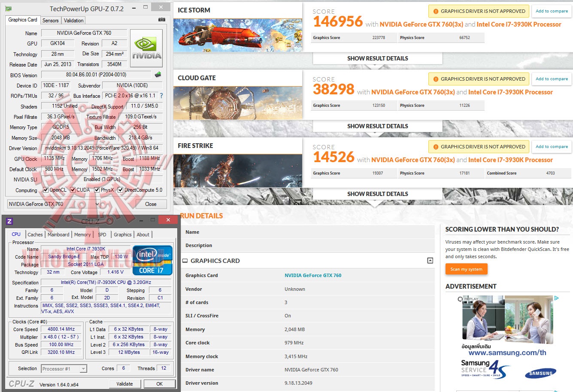The image size is (573, 392).
Task: Collapse the Graphics Card run details section
Action: click(x=430, y=261)
